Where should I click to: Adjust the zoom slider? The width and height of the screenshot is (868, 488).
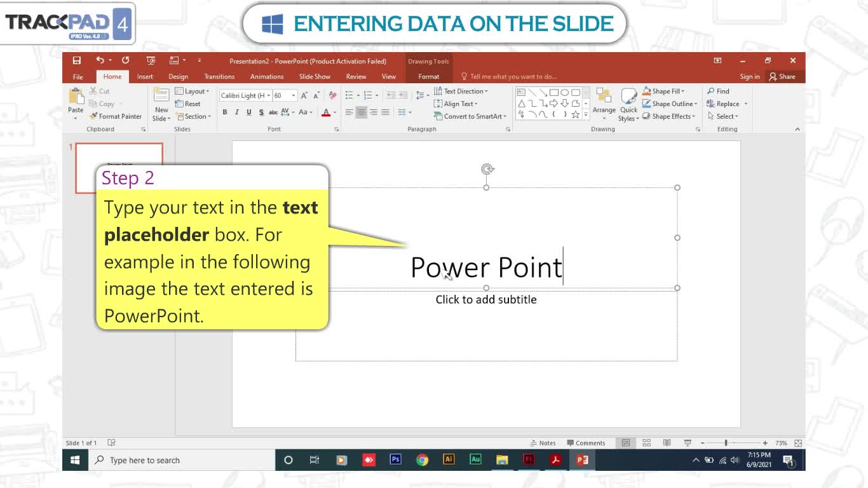(726, 443)
